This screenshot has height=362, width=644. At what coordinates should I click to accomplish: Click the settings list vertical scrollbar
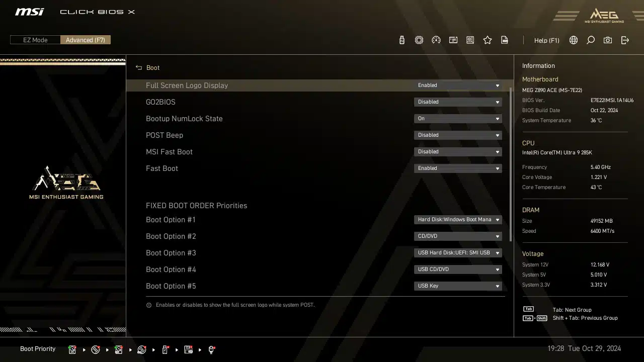(x=511, y=163)
